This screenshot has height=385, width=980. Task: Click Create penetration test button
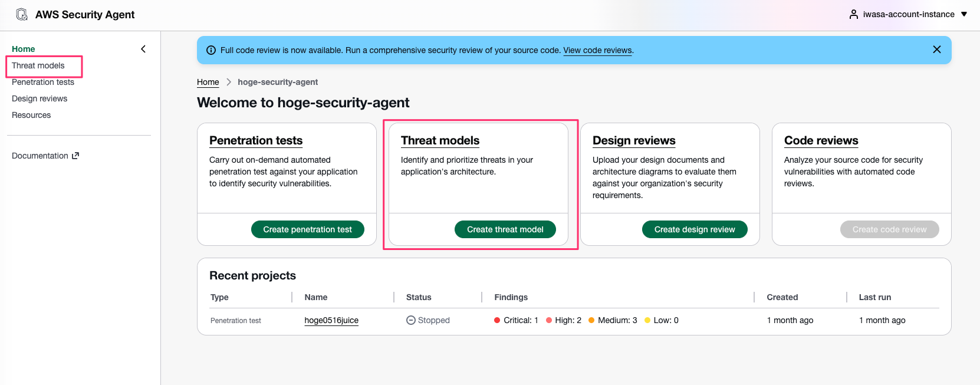[308, 229]
